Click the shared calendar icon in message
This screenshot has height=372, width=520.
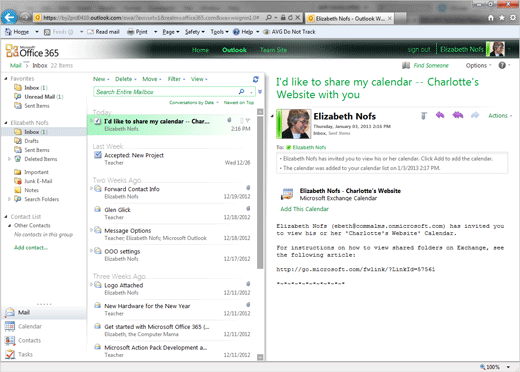pyautogui.click(x=287, y=194)
